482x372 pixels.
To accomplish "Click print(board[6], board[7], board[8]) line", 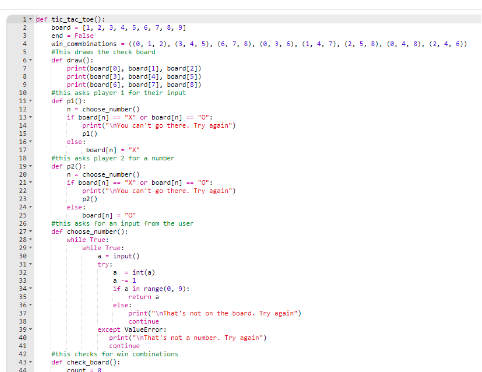I will 134,85.
